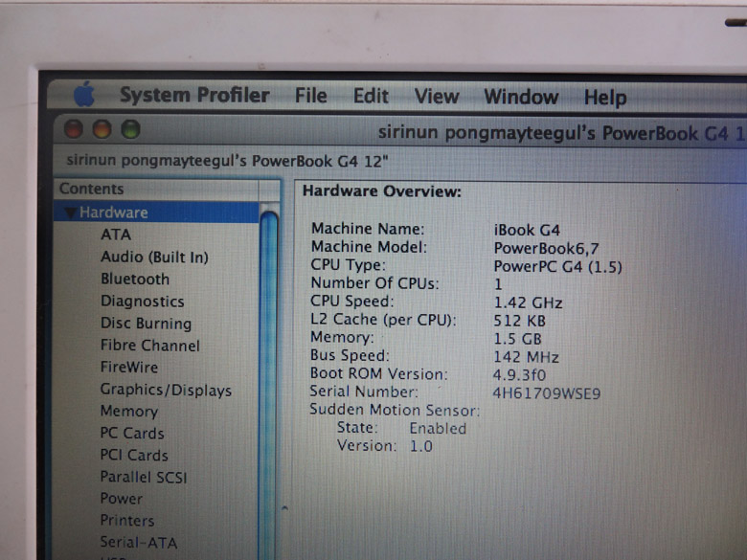This screenshot has width=747, height=560.
Task: Select Fibre Channel in the contents list
Action: 150,346
